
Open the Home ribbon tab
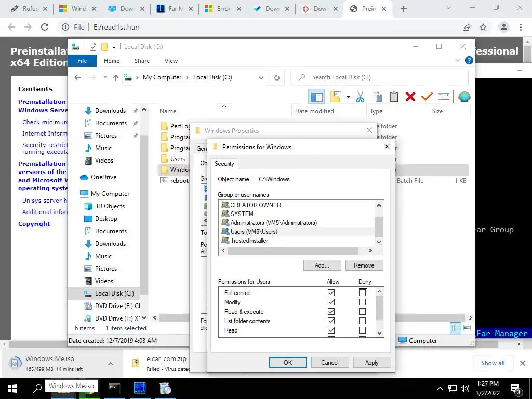pos(112,61)
